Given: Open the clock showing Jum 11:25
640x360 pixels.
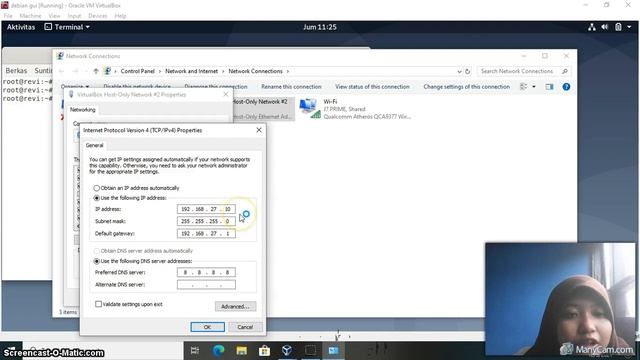Looking at the screenshot, I should 320,27.
